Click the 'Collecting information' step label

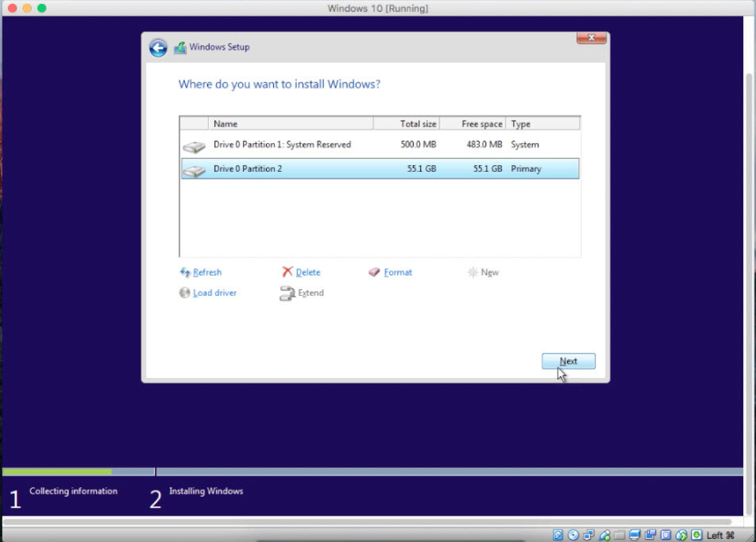point(73,491)
